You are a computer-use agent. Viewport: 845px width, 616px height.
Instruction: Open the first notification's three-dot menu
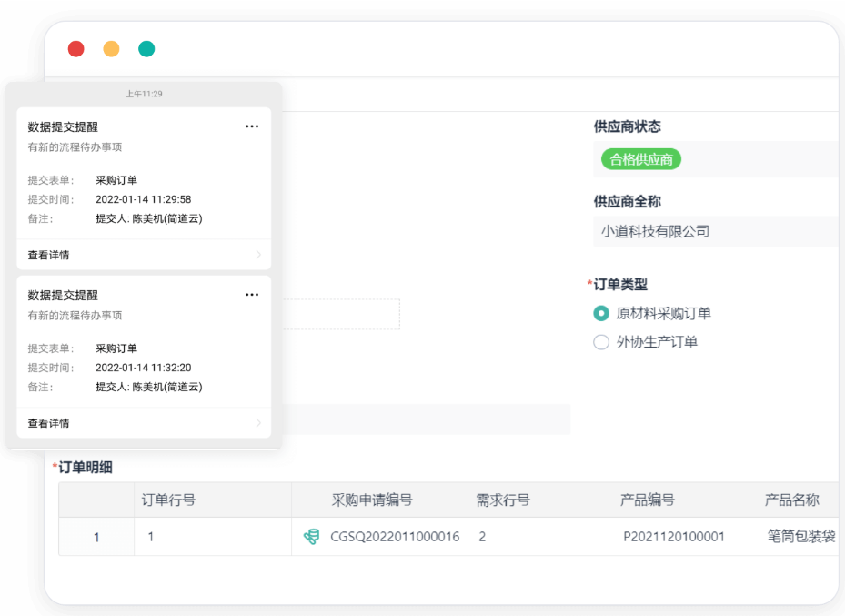pos(252,126)
